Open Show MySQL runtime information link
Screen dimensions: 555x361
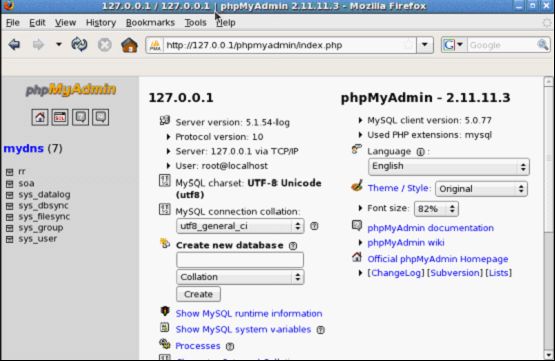tap(249, 314)
